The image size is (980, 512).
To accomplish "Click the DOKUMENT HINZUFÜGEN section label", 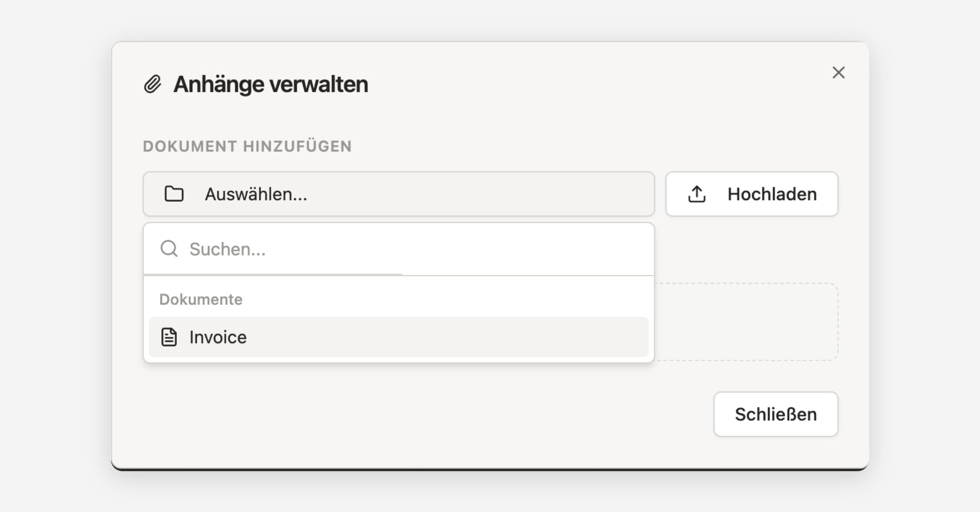I will point(247,146).
